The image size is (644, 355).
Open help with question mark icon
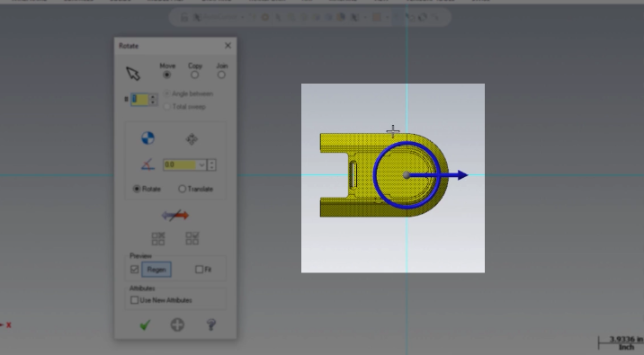(211, 325)
